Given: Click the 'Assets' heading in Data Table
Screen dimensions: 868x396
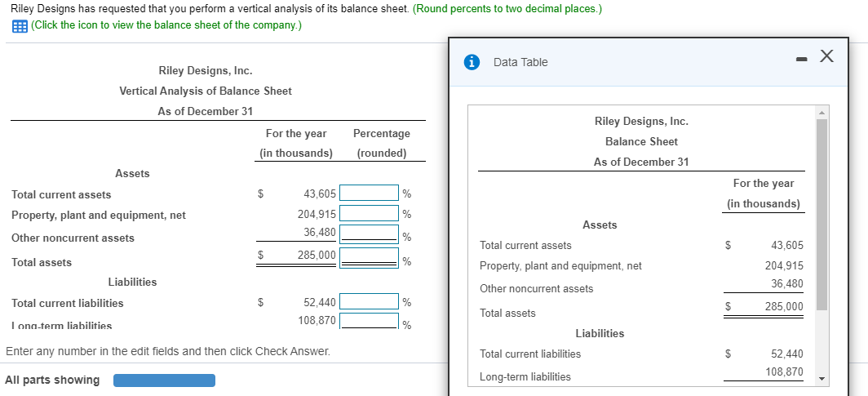Looking at the screenshot, I should coord(600,225).
